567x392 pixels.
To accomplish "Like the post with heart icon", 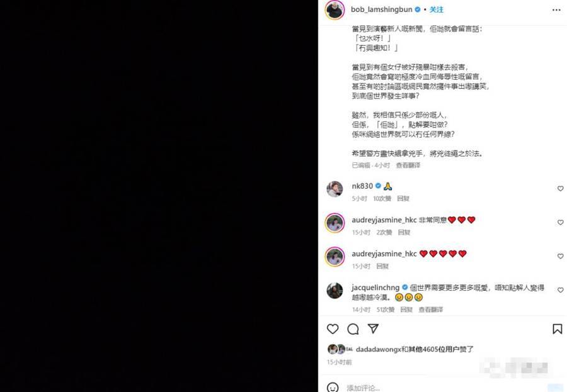I will click(332, 329).
